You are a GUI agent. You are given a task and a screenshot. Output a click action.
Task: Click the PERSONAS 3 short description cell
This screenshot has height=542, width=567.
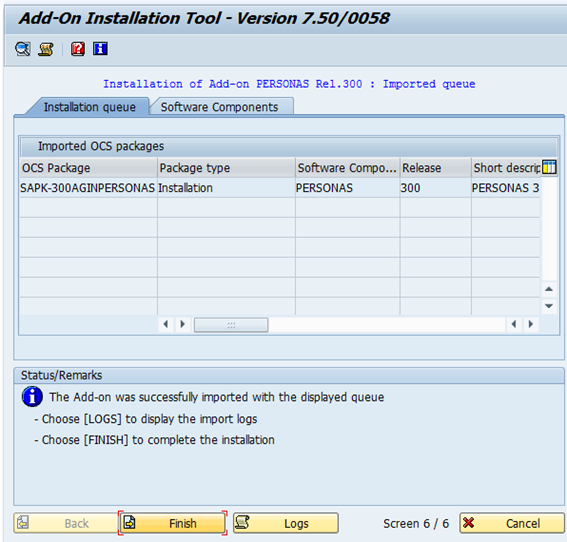point(506,188)
